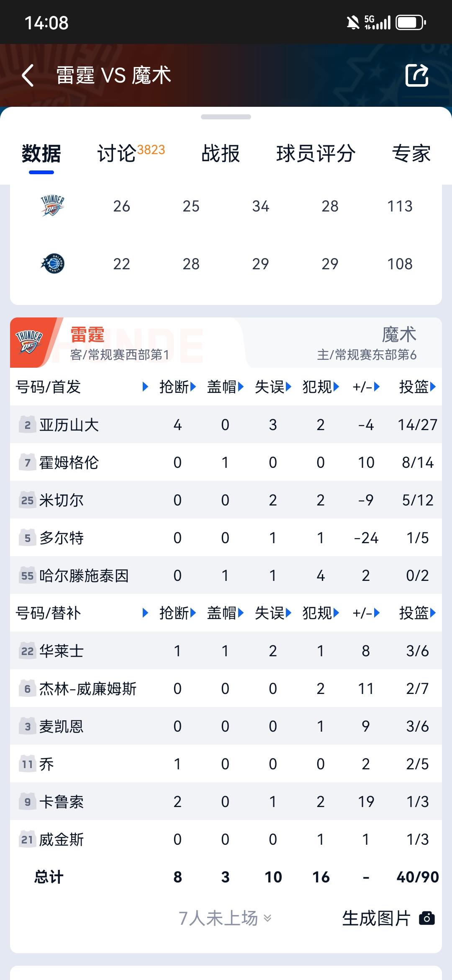
Task: Tap the camera icon beside 生成图片
Action: 427,918
